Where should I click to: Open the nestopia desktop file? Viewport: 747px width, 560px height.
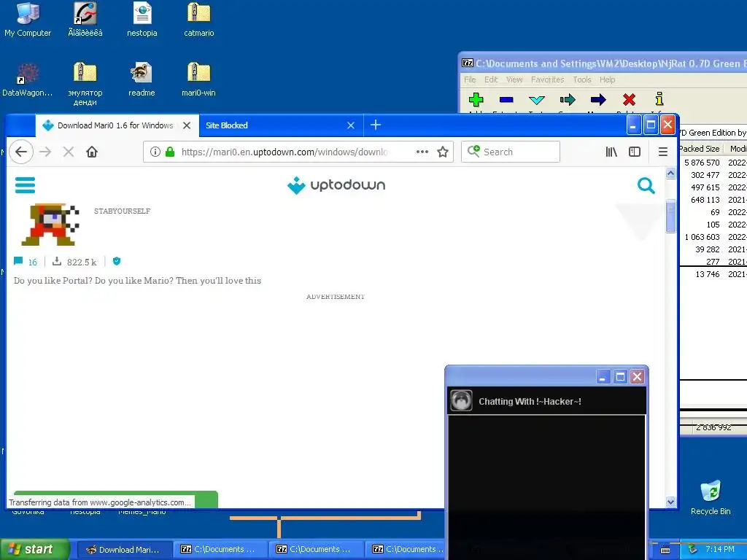point(142,19)
